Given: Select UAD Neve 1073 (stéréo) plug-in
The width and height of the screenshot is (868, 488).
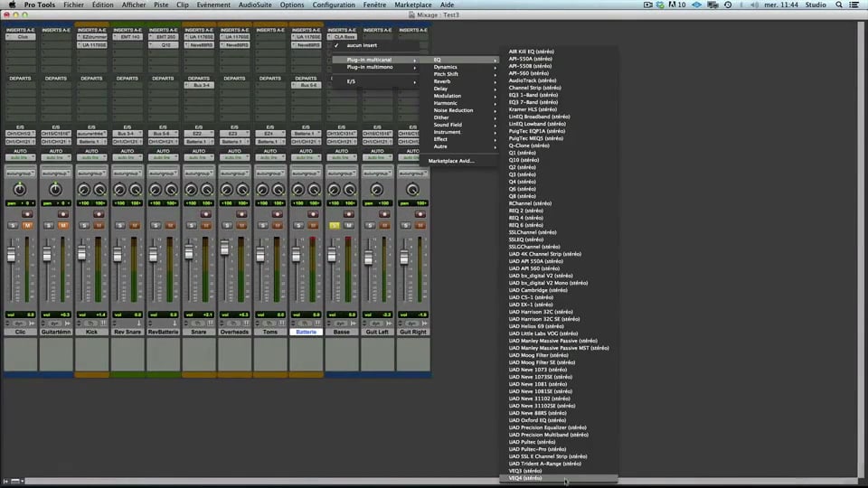Looking at the screenshot, I should (559, 370).
